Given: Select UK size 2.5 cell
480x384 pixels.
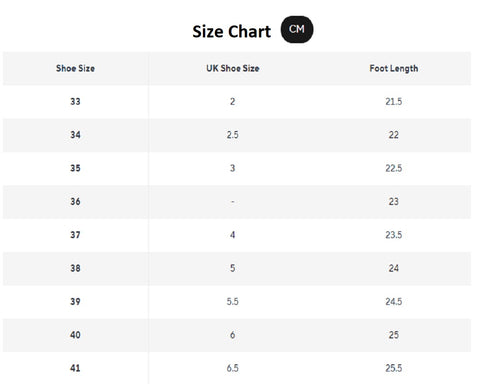Looking at the screenshot, I should click(x=233, y=135).
